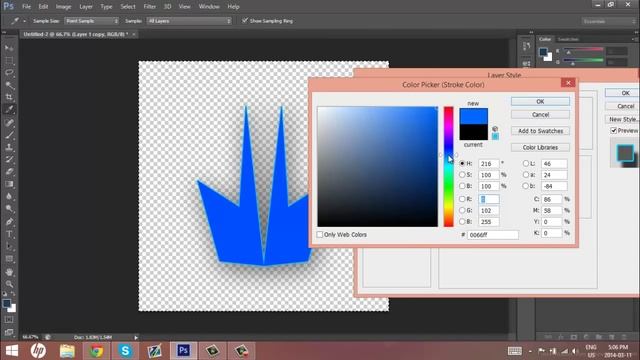The height and width of the screenshot is (360, 640).
Task: Select the Dodge tool
Action: [9, 209]
